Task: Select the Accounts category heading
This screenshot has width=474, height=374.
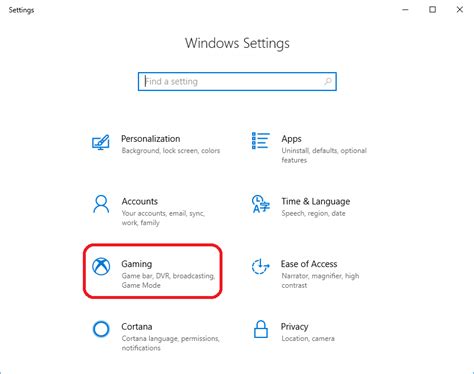Action: coord(140,201)
